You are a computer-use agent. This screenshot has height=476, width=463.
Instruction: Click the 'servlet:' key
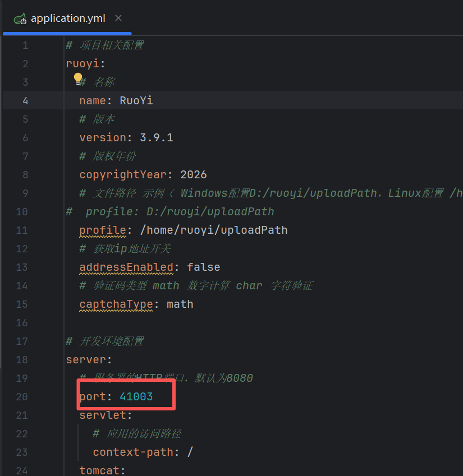click(106, 415)
